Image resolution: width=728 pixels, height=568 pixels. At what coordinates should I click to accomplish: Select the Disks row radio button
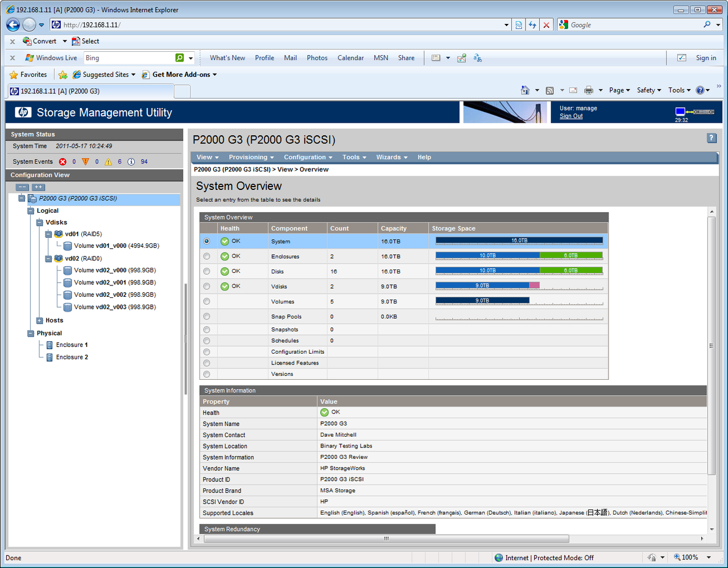206,271
